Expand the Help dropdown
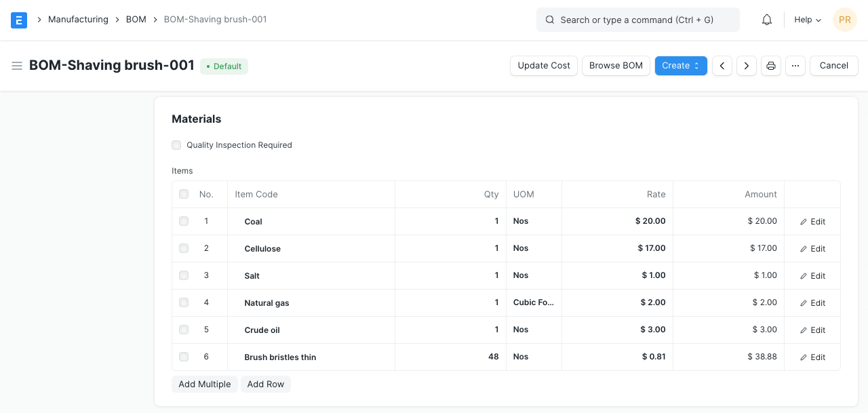The height and width of the screenshot is (413, 868). coord(806,20)
